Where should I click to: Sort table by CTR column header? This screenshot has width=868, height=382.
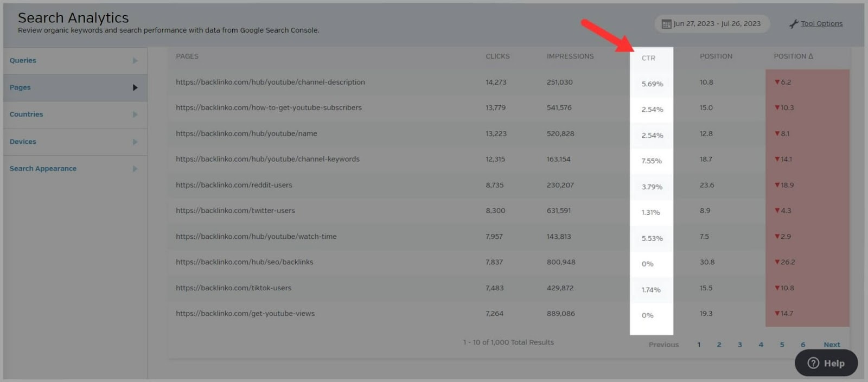click(648, 58)
